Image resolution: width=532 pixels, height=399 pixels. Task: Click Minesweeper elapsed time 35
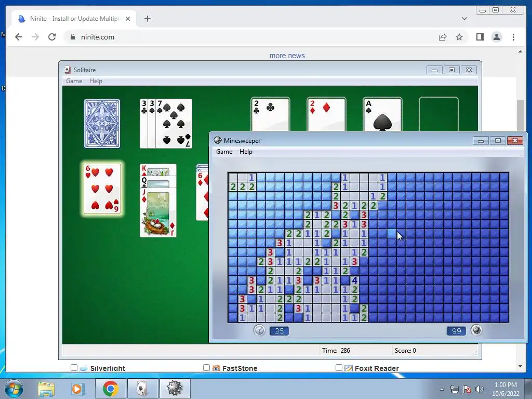coord(279,331)
